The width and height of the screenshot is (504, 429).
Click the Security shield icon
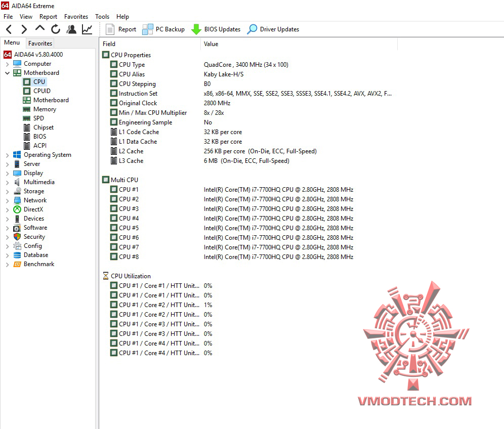coord(17,237)
